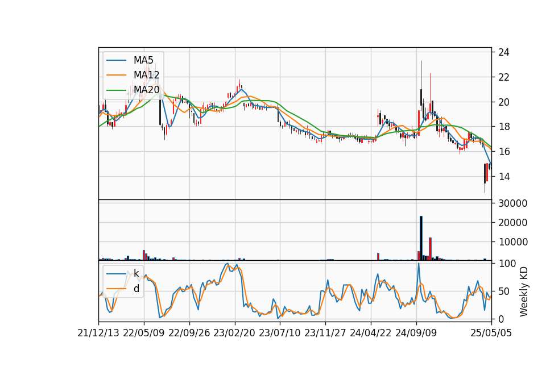Click the Weekly KD axis title

click(524, 291)
